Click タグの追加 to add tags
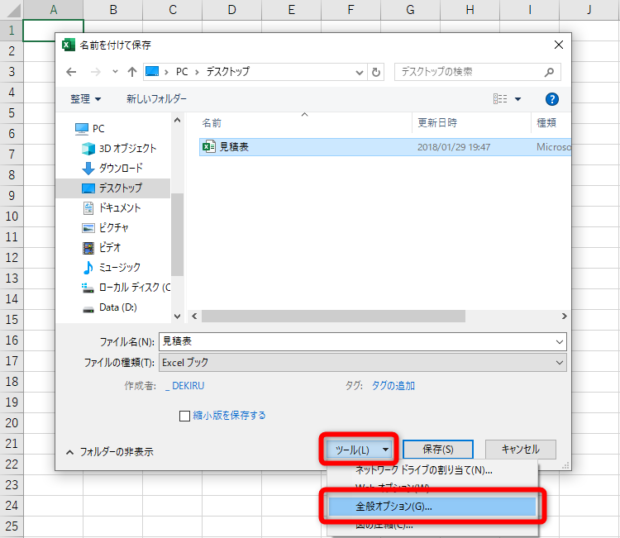620x538 pixels. [393, 386]
